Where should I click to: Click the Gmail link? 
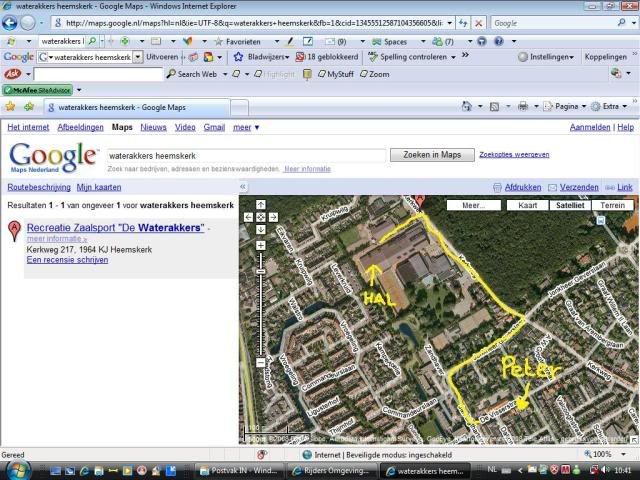[x=214, y=127]
